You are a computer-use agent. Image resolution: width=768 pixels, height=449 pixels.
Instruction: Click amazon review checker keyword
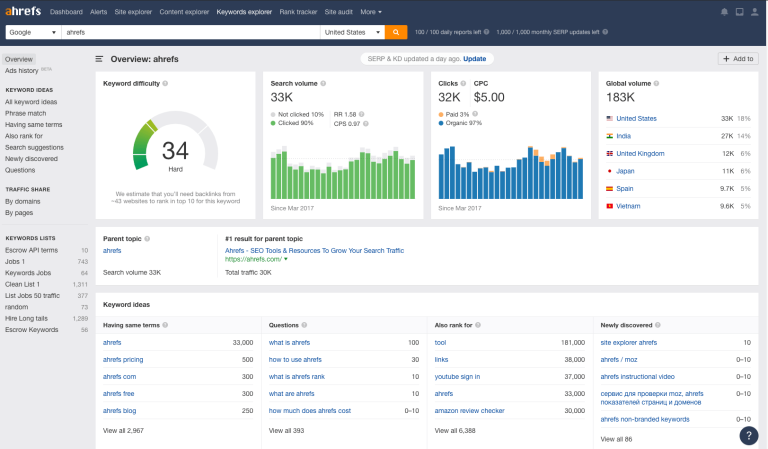[470, 411]
